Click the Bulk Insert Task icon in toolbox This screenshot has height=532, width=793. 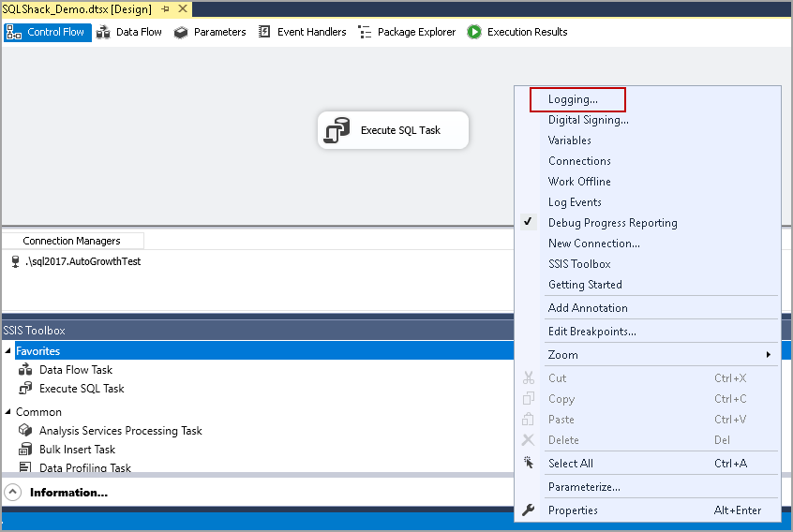pyautogui.click(x=25, y=450)
